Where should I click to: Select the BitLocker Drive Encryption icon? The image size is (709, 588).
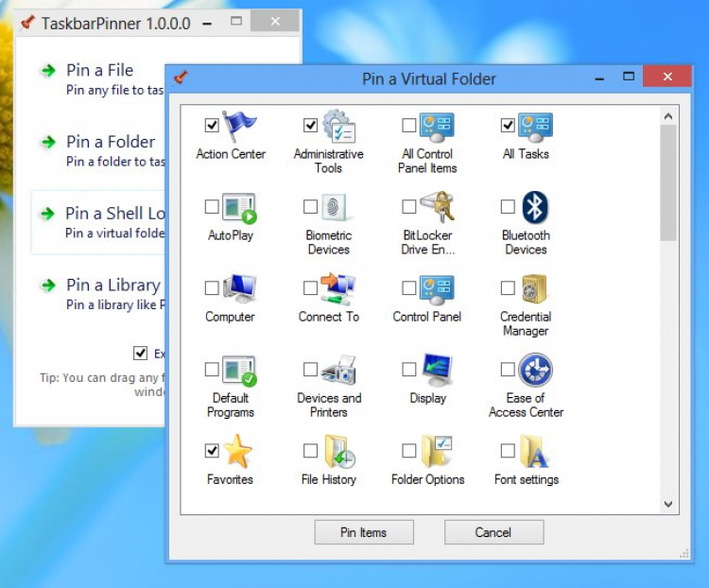click(x=438, y=207)
